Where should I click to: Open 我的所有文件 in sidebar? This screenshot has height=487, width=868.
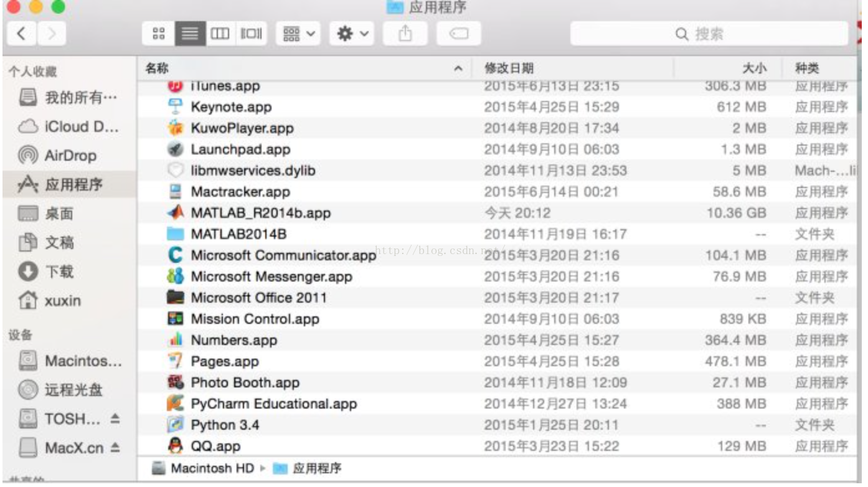coord(68,98)
